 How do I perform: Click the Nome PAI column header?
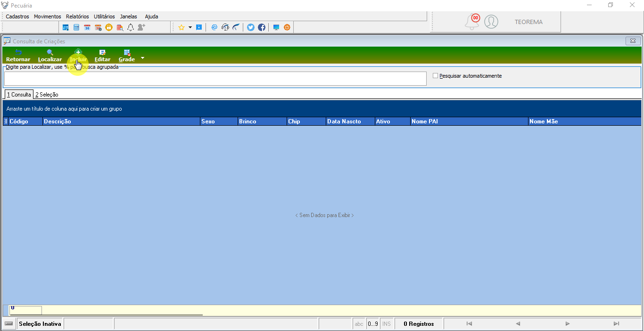469,121
